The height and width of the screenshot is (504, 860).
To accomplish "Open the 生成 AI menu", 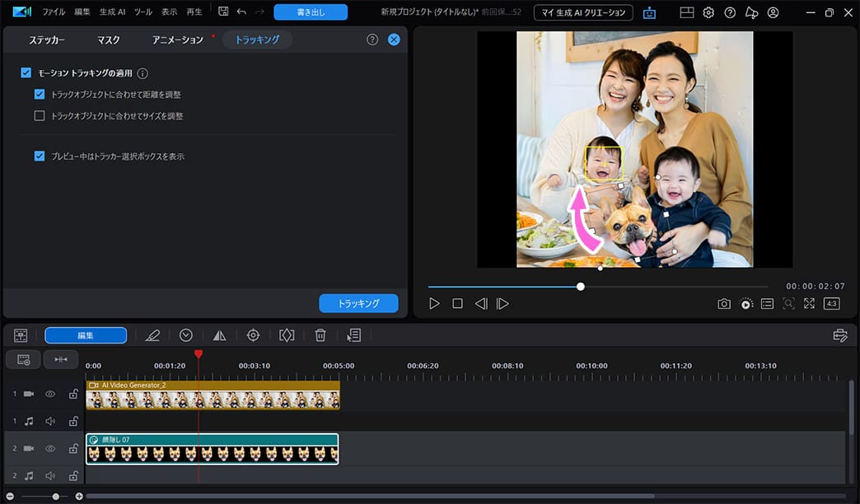I will [113, 12].
